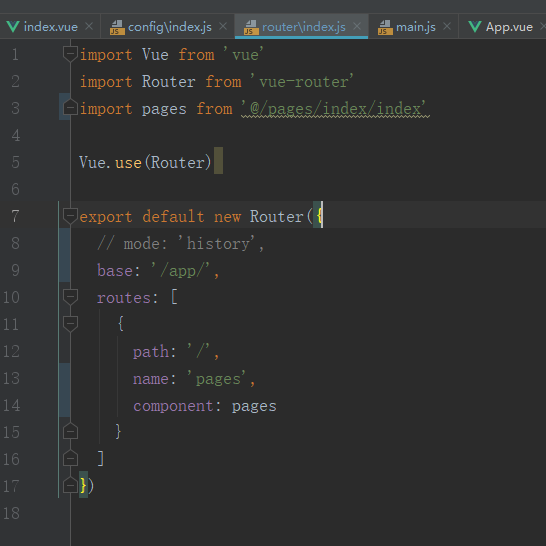Place cursor on the base: '/app/' line
Image resolution: width=546 pixels, height=546 pixels.
pyautogui.click(x=158, y=271)
